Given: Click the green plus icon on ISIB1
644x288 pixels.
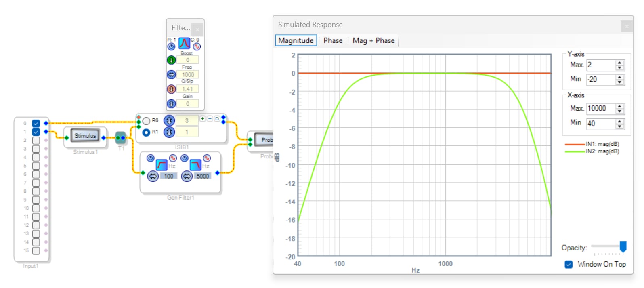Looking at the screenshot, I should (x=203, y=119).
